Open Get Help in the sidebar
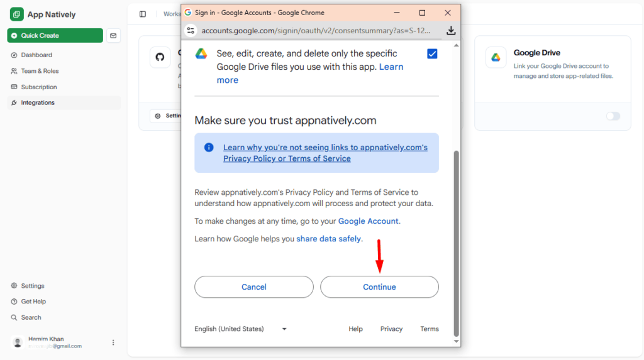 pos(33,302)
